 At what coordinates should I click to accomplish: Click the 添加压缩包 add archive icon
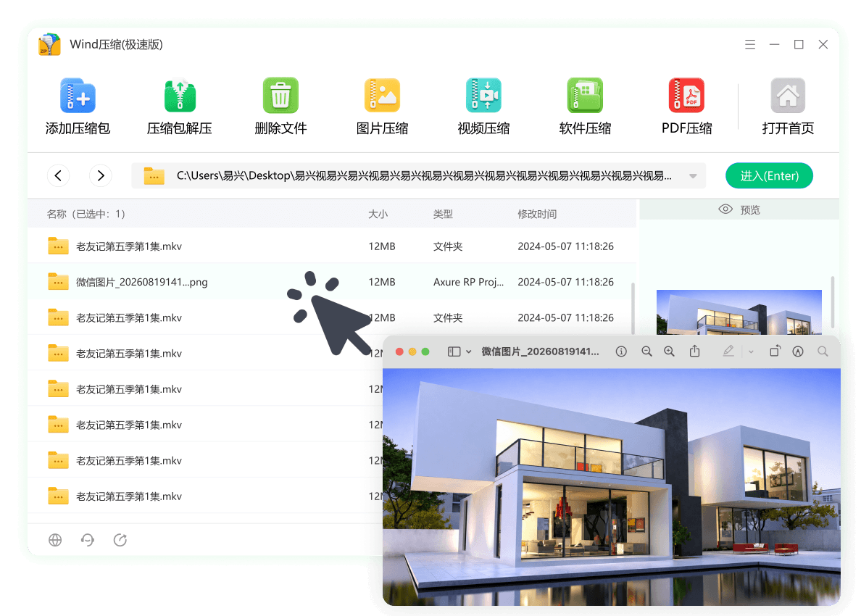(x=78, y=95)
